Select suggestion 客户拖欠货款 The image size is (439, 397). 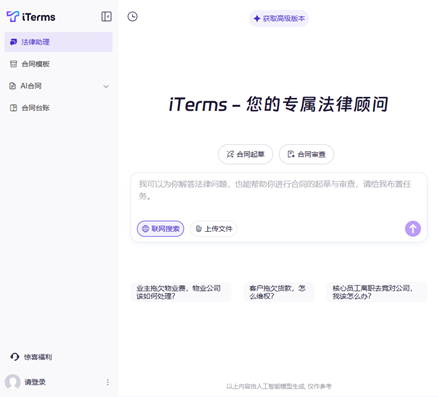(x=279, y=292)
